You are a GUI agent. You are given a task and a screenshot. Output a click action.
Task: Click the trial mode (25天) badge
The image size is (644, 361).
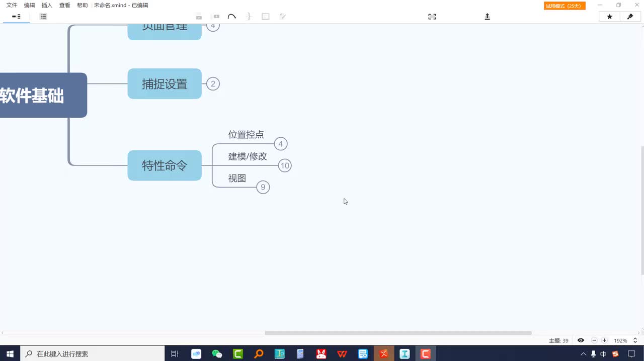pos(565,6)
